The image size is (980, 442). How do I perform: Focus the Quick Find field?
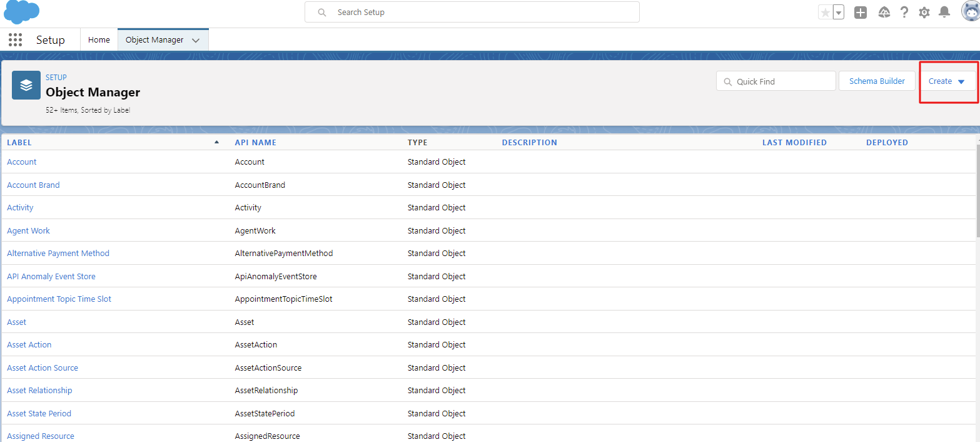point(776,81)
